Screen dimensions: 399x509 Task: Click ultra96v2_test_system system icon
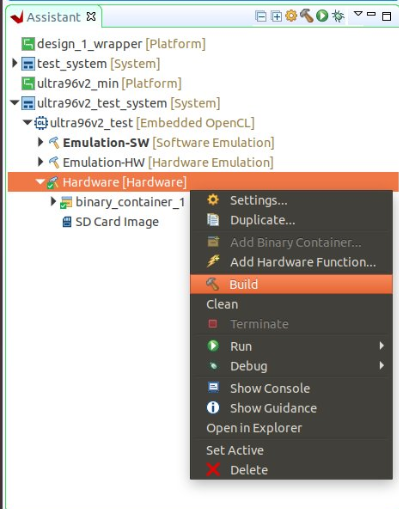pos(28,103)
